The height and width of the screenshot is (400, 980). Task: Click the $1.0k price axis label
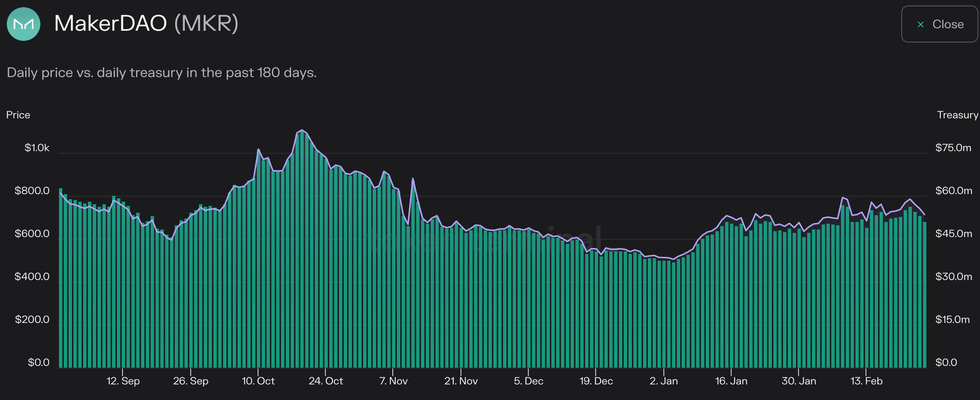37,148
